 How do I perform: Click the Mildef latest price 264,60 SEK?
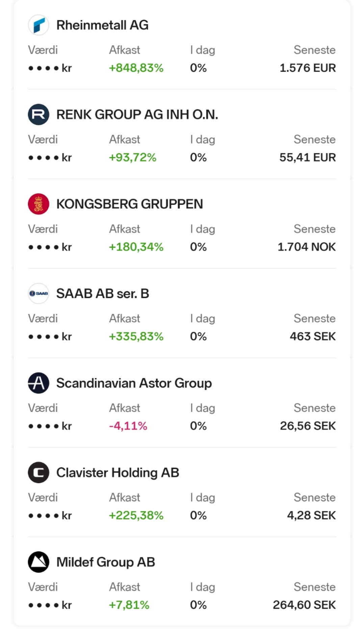(304, 605)
